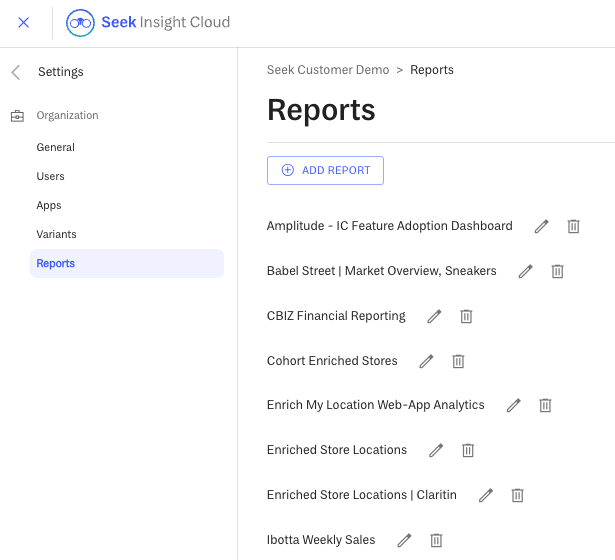Edit Cohort Enriched Stores report

click(426, 362)
